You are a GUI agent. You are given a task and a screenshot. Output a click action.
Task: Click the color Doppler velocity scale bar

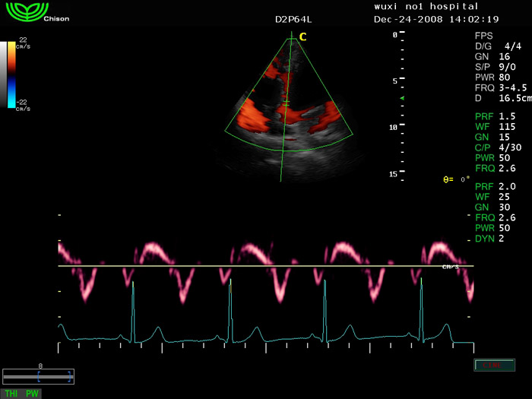[x=11, y=74]
